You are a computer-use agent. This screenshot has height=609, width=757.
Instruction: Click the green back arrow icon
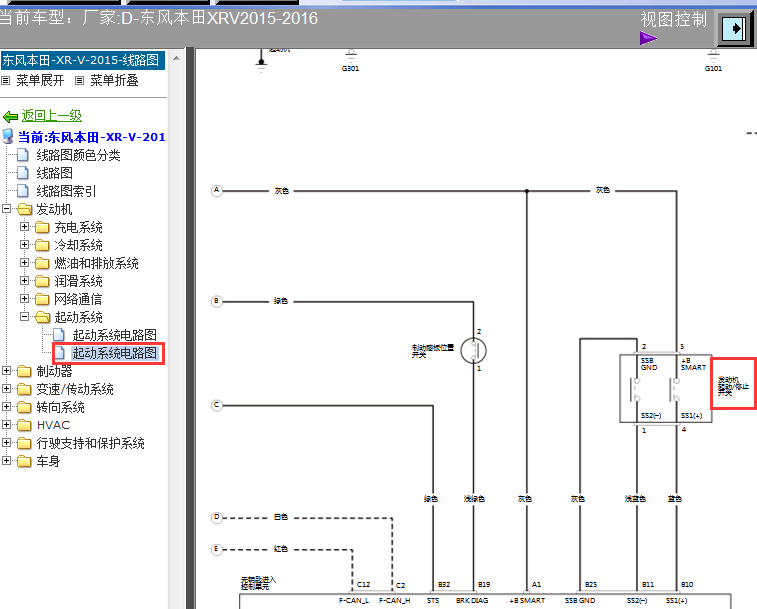pos(10,116)
